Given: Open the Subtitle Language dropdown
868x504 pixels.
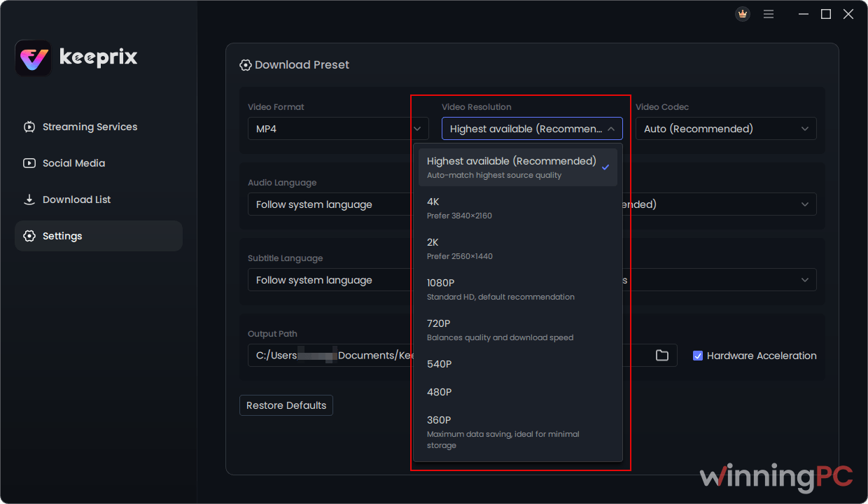Looking at the screenshot, I should pos(330,280).
